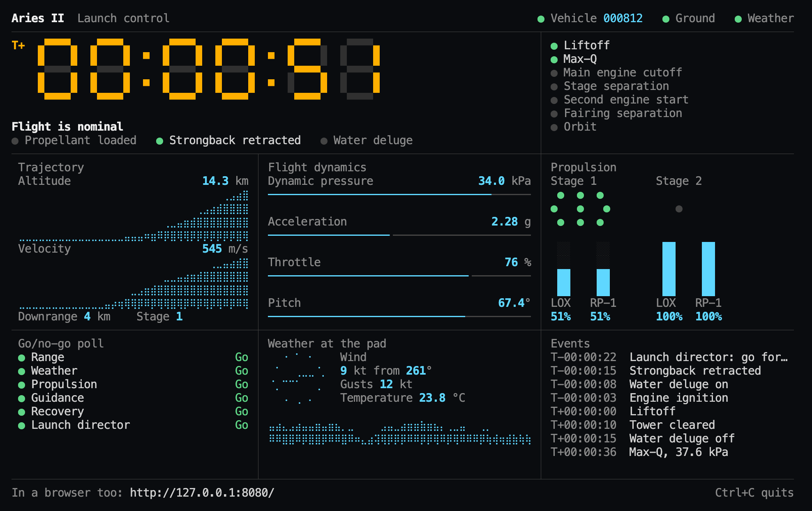Click the Ground status indicator dot
This screenshot has width=812, height=511.
tap(666, 19)
